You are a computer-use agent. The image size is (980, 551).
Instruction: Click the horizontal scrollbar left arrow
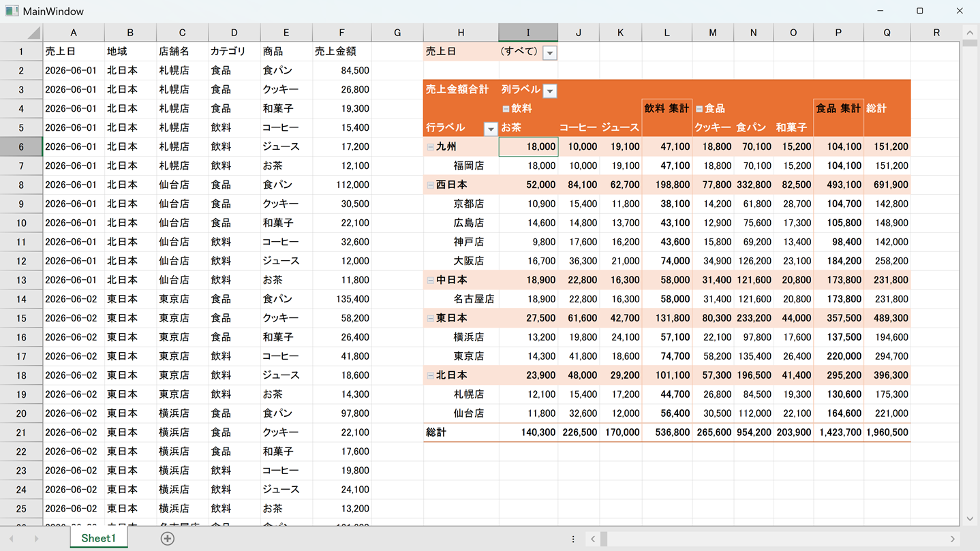593,539
